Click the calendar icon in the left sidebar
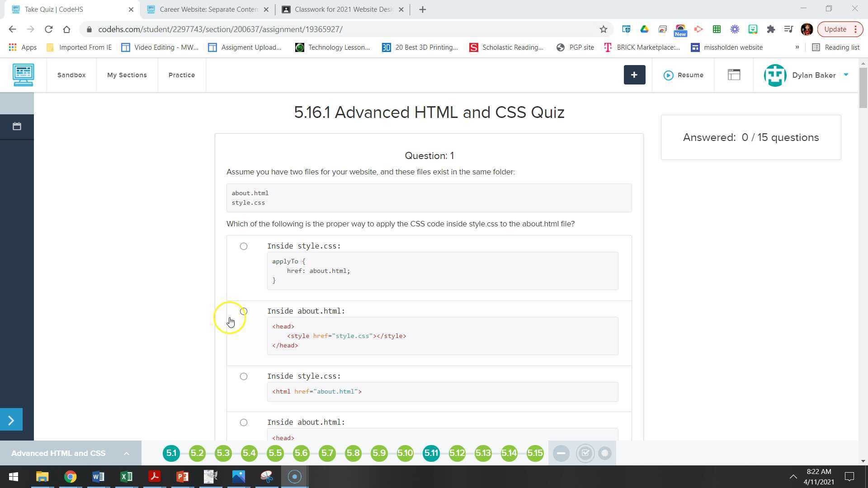The image size is (868, 488). 17,127
